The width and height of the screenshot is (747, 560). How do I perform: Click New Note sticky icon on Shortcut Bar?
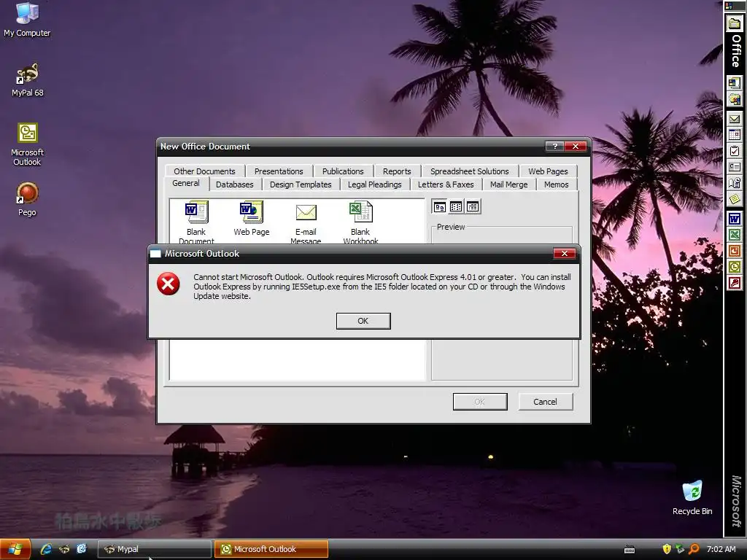click(x=735, y=198)
